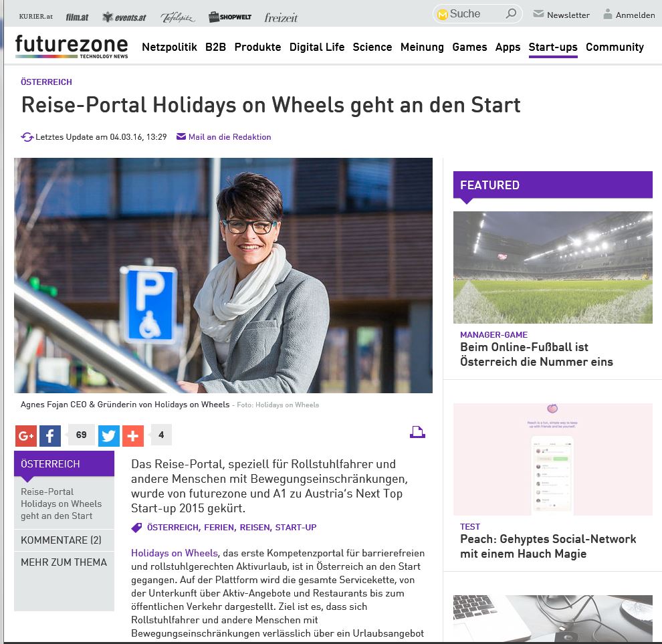The image size is (662, 644).
Task: Click the START-UP tag
Action: tap(296, 527)
